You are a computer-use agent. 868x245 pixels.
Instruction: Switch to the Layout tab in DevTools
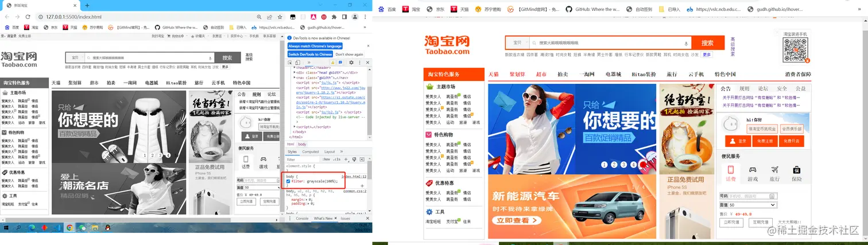(330, 151)
